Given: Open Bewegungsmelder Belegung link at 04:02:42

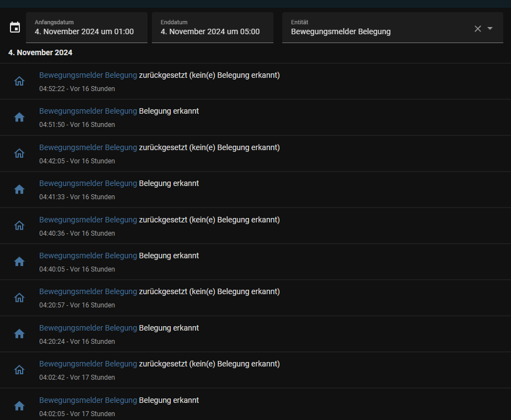Looking at the screenshot, I should (88, 364).
